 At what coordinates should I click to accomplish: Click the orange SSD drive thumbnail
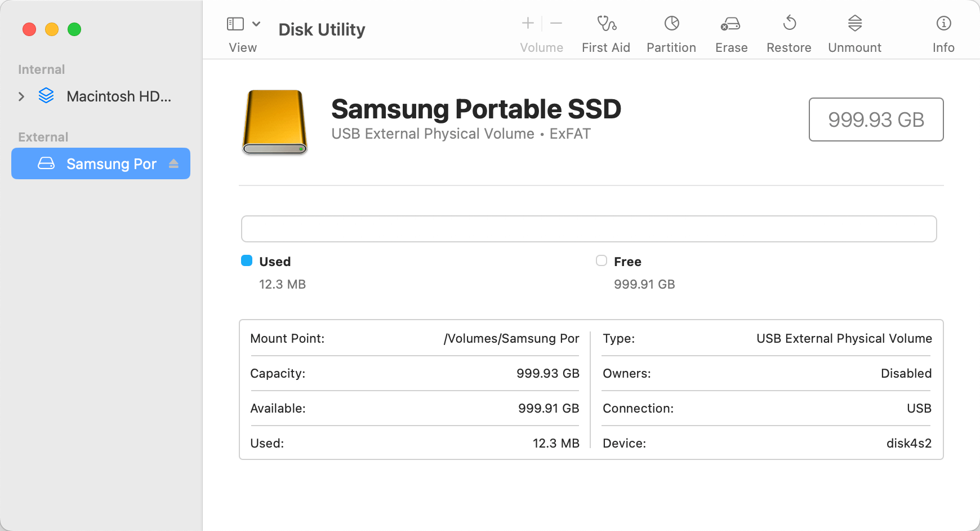point(274,122)
